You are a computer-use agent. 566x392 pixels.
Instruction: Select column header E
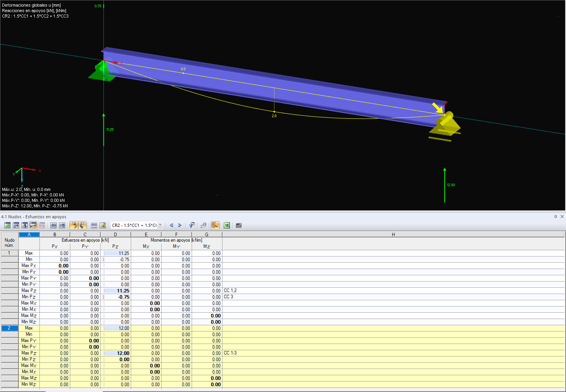tap(146, 235)
